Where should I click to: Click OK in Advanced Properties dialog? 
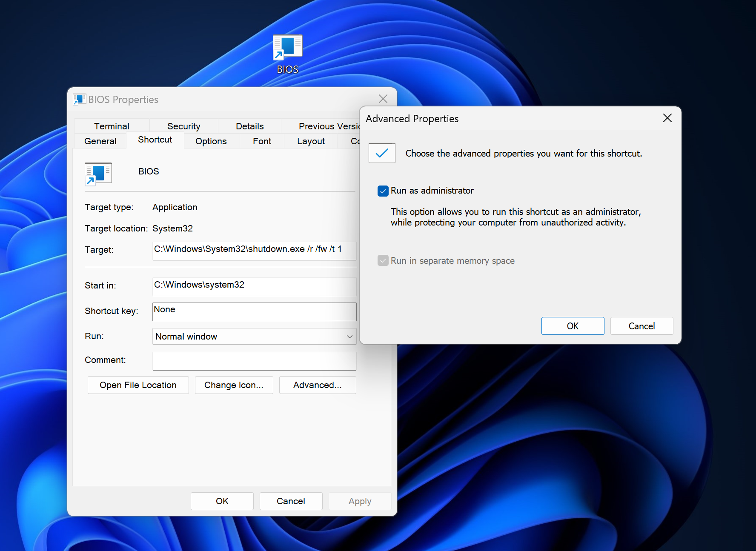tap(573, 326)
